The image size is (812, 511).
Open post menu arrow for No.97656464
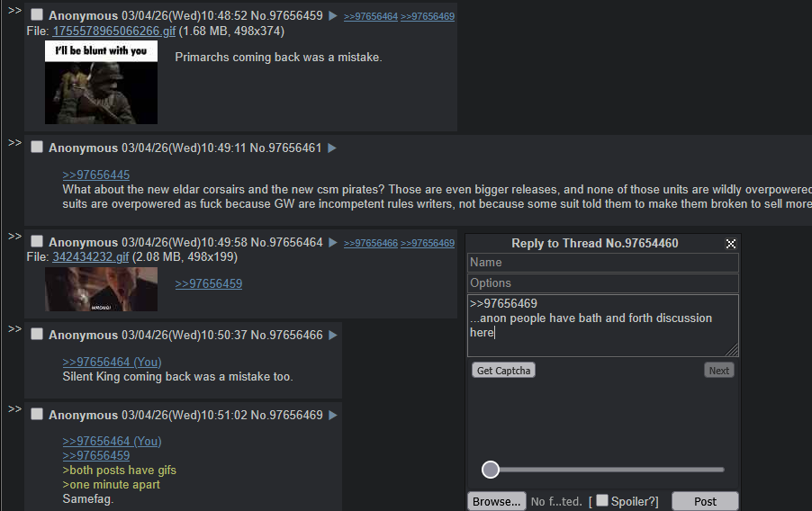[333, 242]
